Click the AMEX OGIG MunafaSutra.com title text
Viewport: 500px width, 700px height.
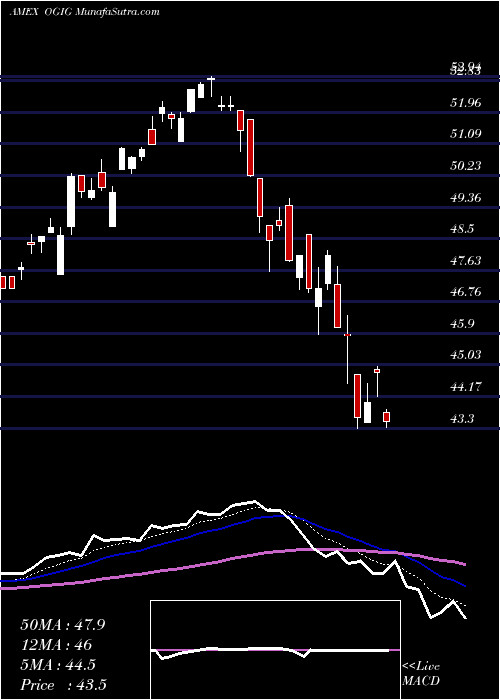point(84,12)
